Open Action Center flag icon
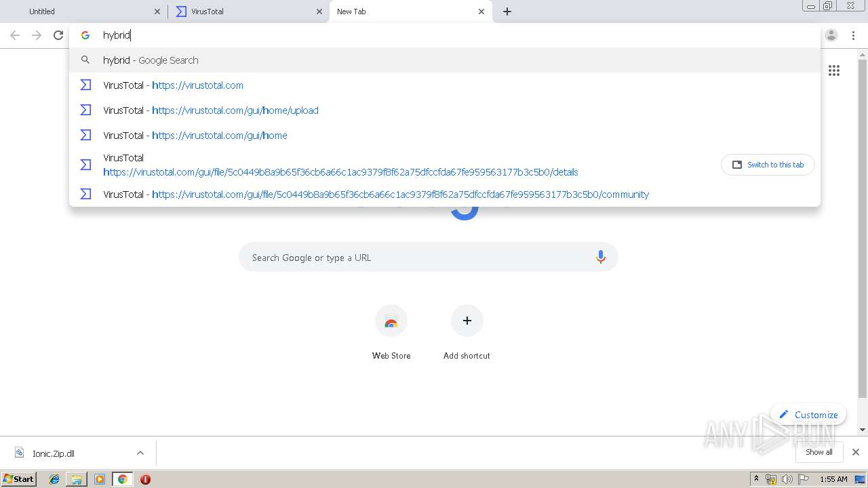Screen dimensions: 868x488 tap(804, 479)
